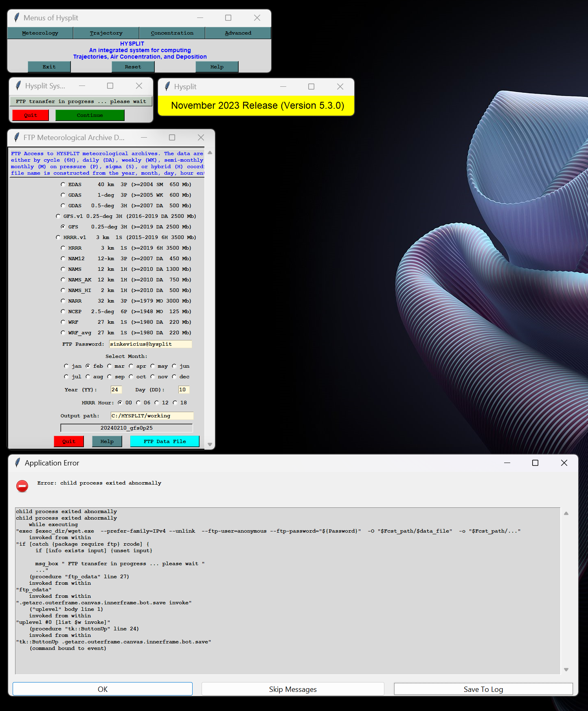588x711 pixels.
Task: Select the GDAS 1-deg radio button
Action: pyautogui.click(x=63, y=195)
